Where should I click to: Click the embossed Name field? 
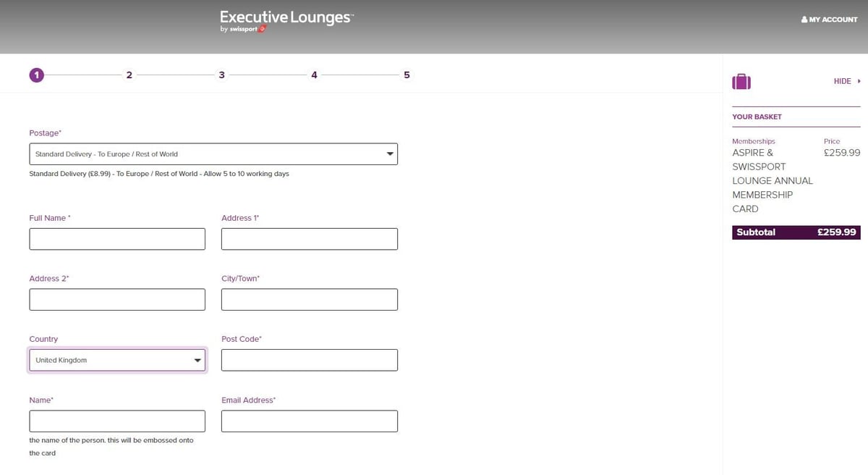(117, 421)
